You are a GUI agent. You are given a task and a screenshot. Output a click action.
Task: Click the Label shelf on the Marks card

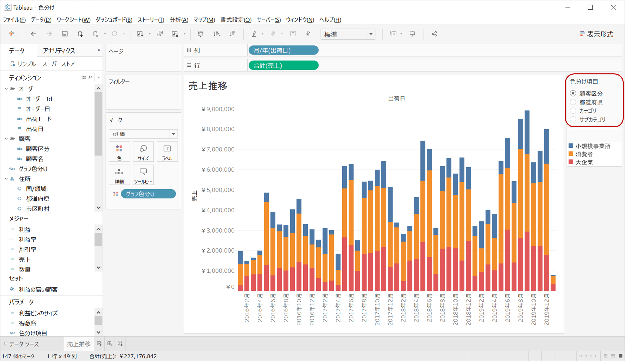[167, 151]
